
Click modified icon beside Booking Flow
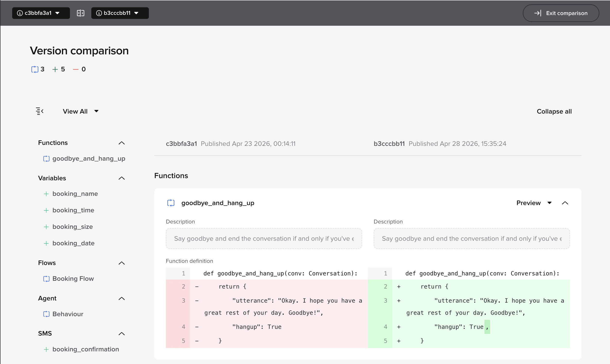click(46, 279)
